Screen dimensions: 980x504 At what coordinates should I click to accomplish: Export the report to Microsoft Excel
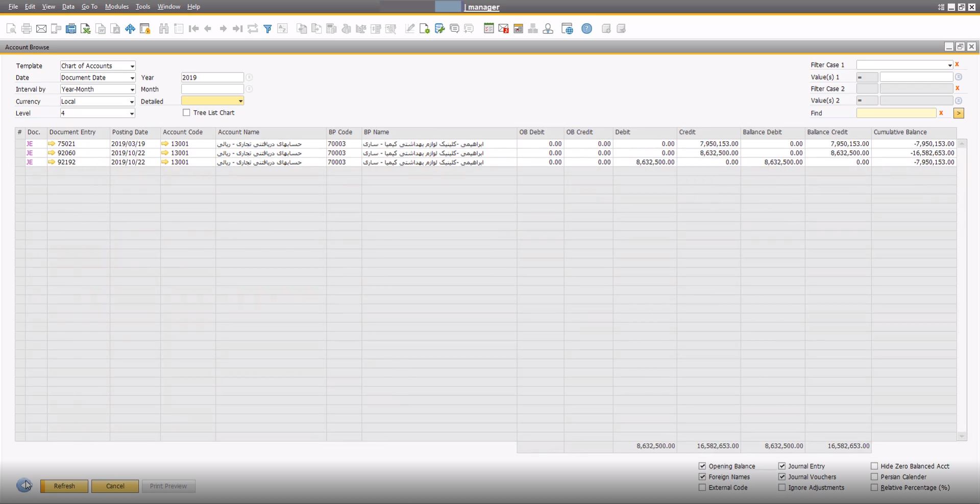[x=86, y=29]
